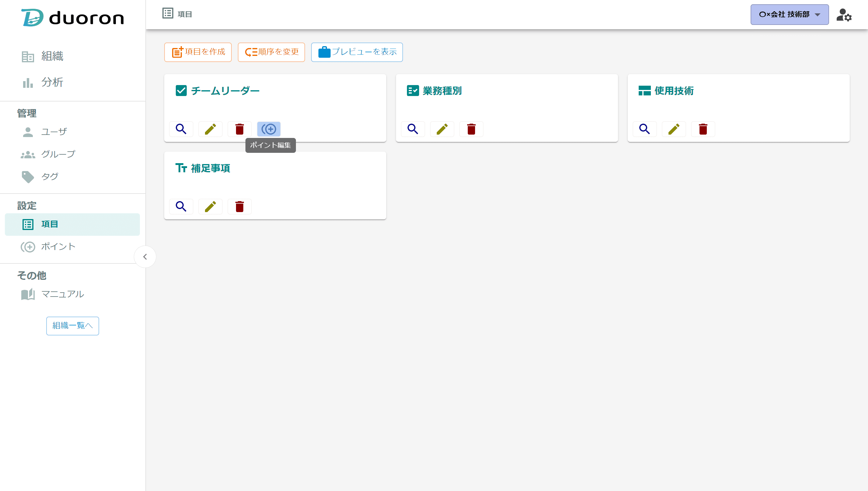Click the 項目 list icon in the header

tap(168, 13)
